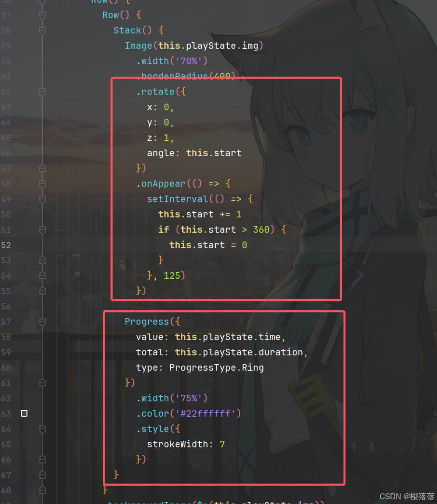Click the '.onAppear' method call
The height and width of the screenshot is (504, 437).
[161, 184]
